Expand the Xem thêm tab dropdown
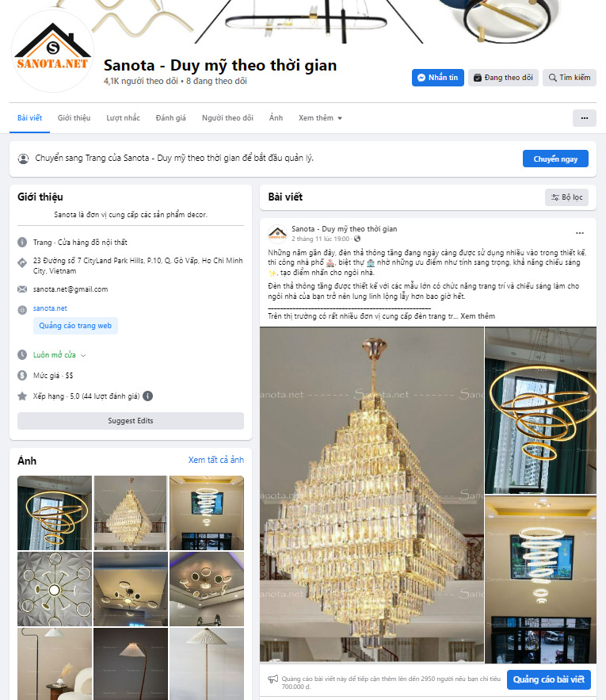This screenshot has width=606, height=700. pos(320,118)
